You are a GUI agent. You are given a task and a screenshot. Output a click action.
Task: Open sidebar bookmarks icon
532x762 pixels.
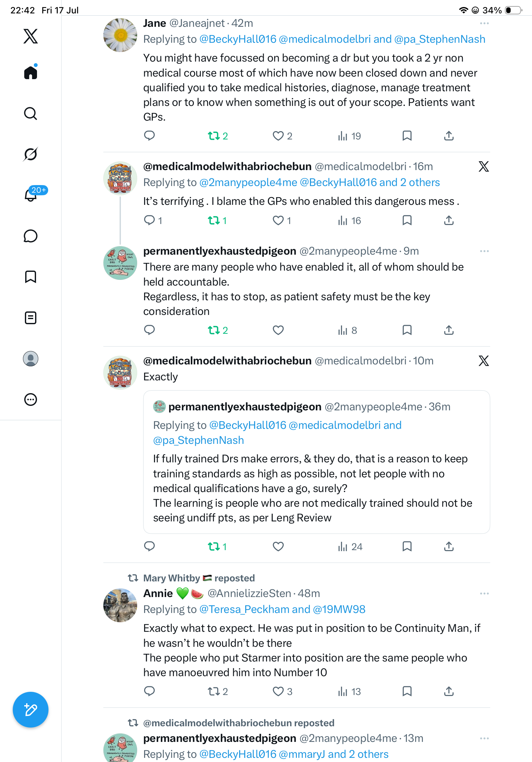coord(31,277)
